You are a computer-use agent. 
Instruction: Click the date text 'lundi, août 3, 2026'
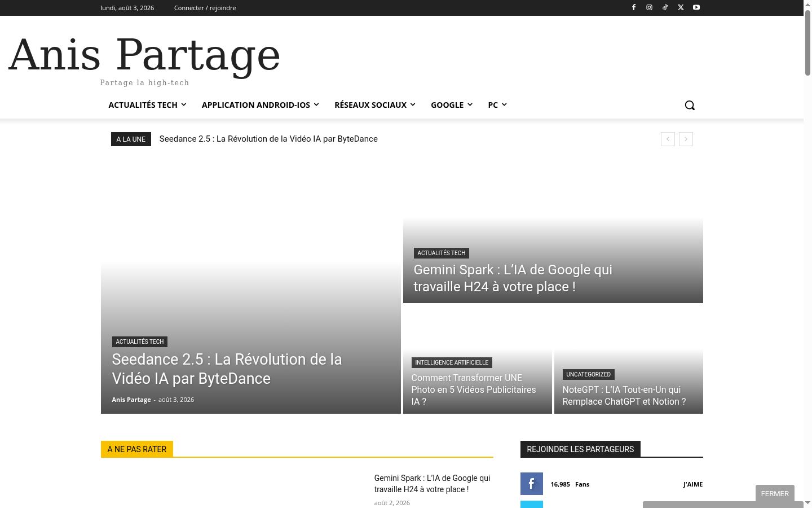pos(127,8)
